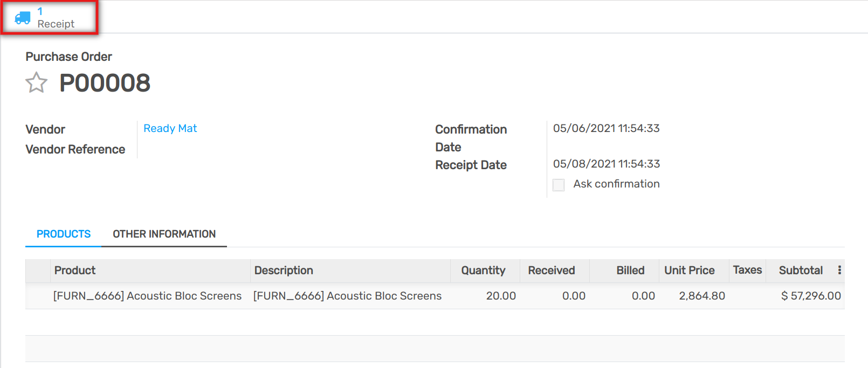
Task: Click the $ 57,296.00 subtotal cell
Action: pos(810,296)
